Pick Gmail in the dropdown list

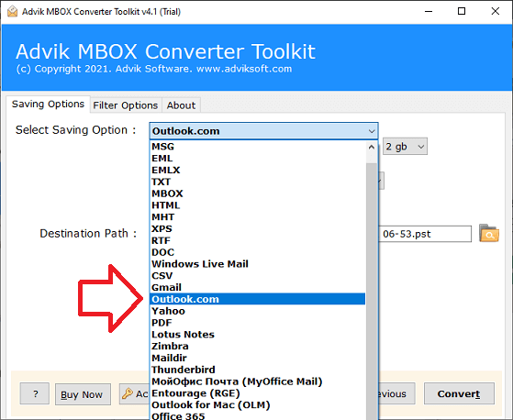pos(258,288)
